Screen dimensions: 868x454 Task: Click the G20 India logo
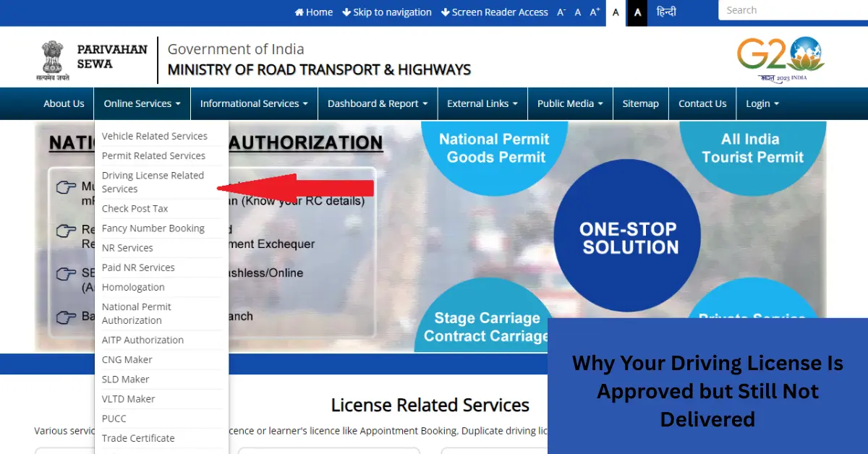[x=780, y=60]
